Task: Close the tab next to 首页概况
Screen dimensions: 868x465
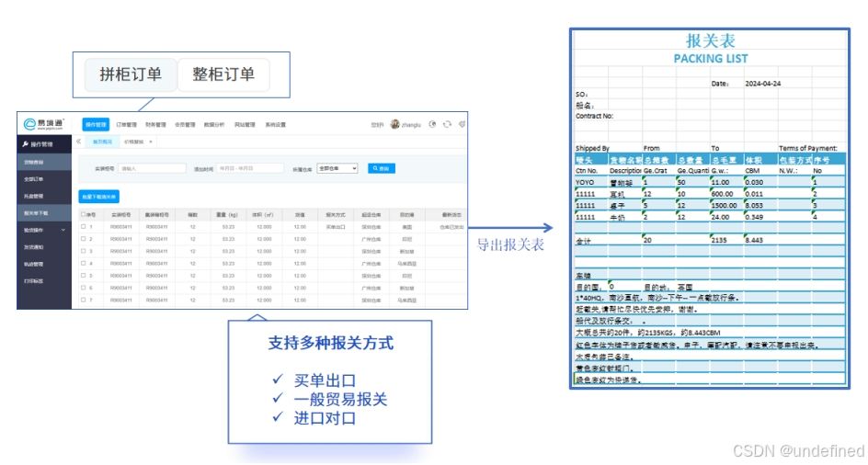Action: [x=151, y=142]
